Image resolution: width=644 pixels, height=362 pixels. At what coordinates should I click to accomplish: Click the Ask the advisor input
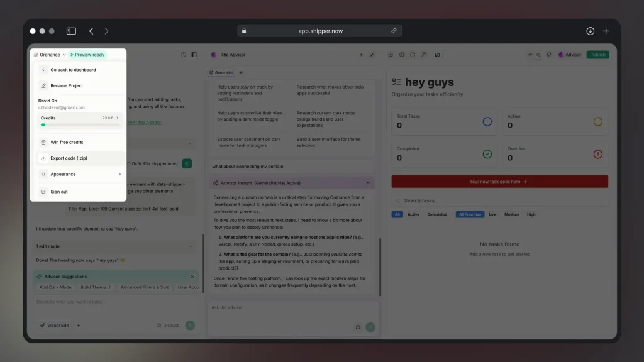293,307
